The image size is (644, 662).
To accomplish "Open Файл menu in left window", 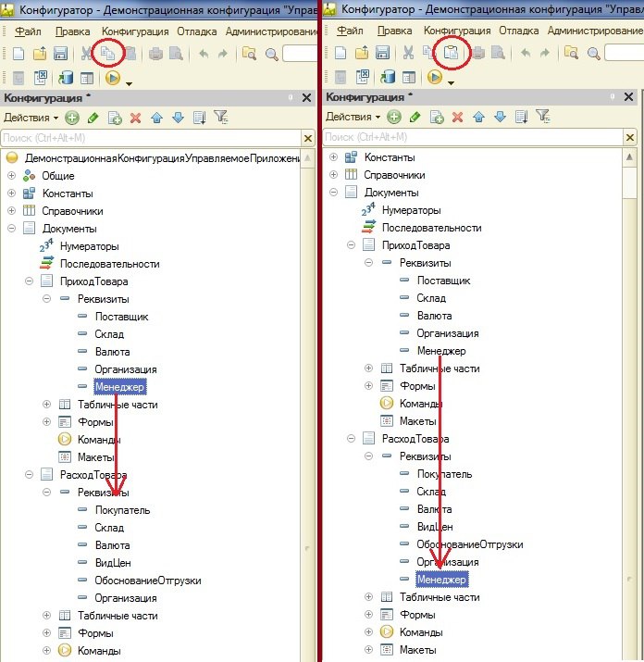I will point(28,31).
